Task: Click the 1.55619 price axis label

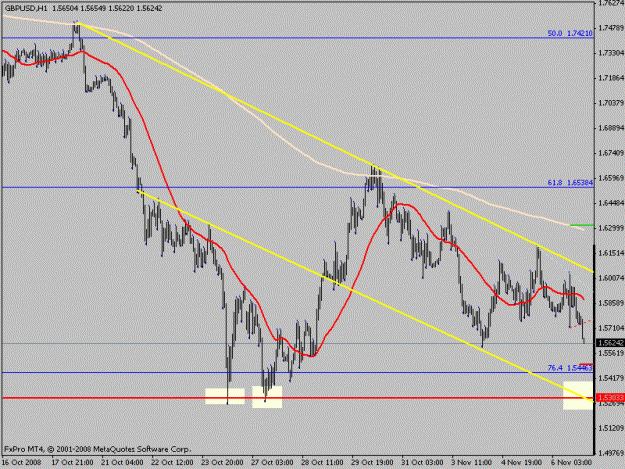Action: click(611, 353)
